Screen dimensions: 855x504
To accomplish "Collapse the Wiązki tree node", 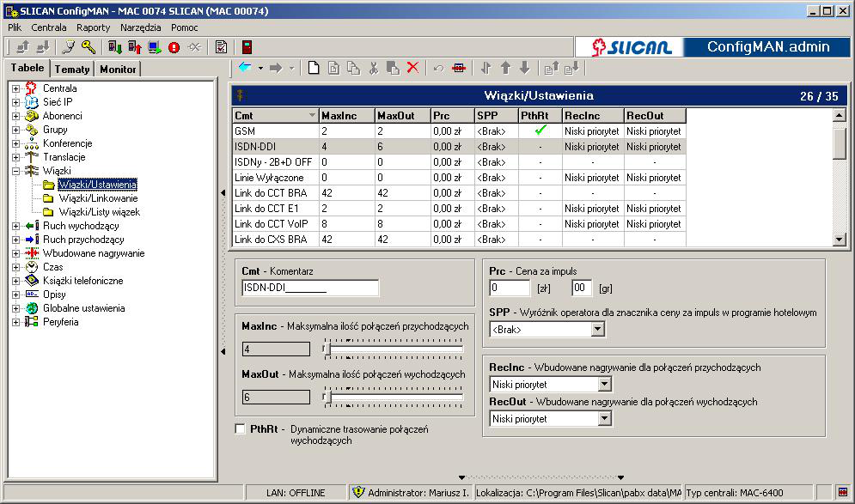I will pos(15,171).
